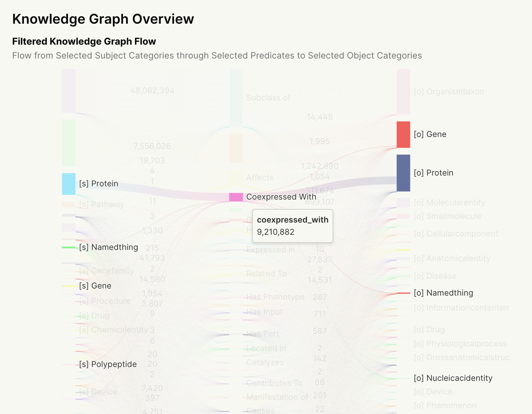Viewport: 532px width, 414px height.
Task: Click the red [o] Gene node bar
Action: click(403, 135)
